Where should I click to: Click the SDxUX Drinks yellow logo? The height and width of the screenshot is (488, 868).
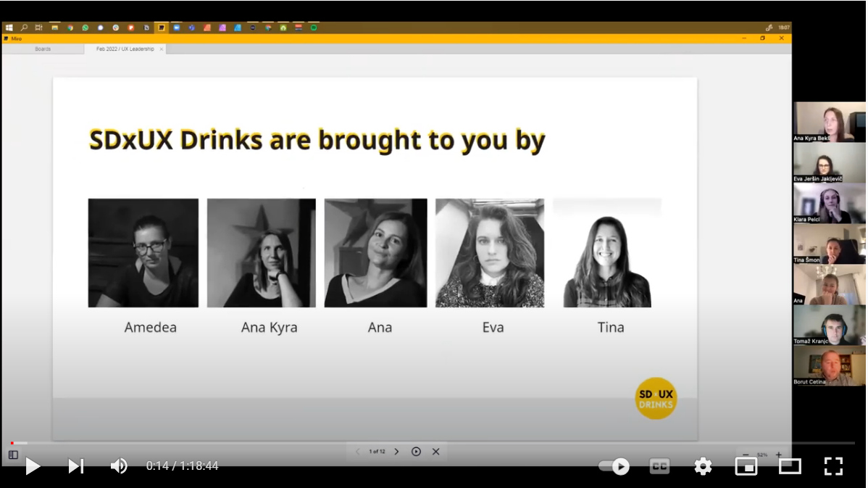[x=656, y=398]
